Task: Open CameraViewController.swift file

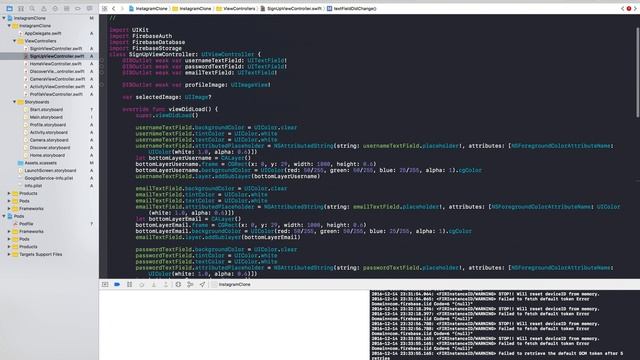Action: pos(57,79)
